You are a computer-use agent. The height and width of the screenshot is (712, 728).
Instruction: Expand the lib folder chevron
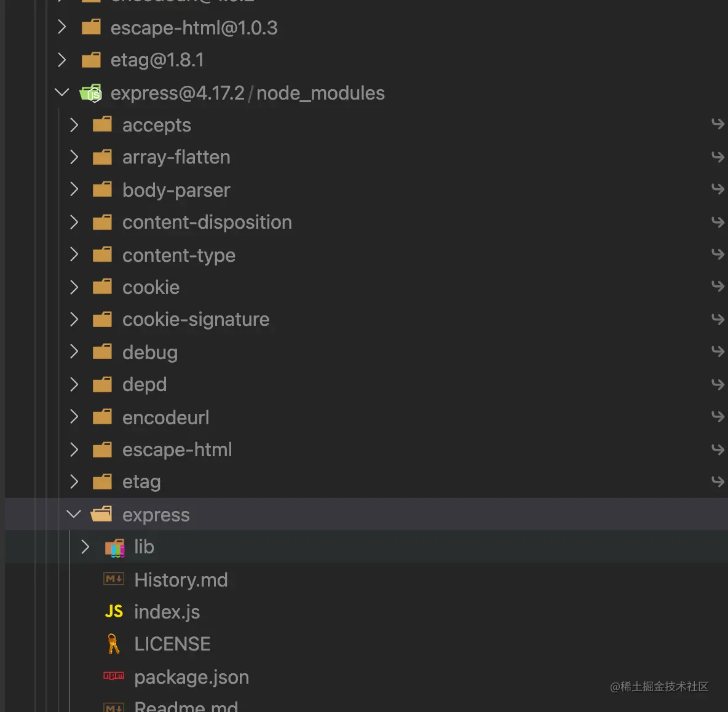pos(85,547)
